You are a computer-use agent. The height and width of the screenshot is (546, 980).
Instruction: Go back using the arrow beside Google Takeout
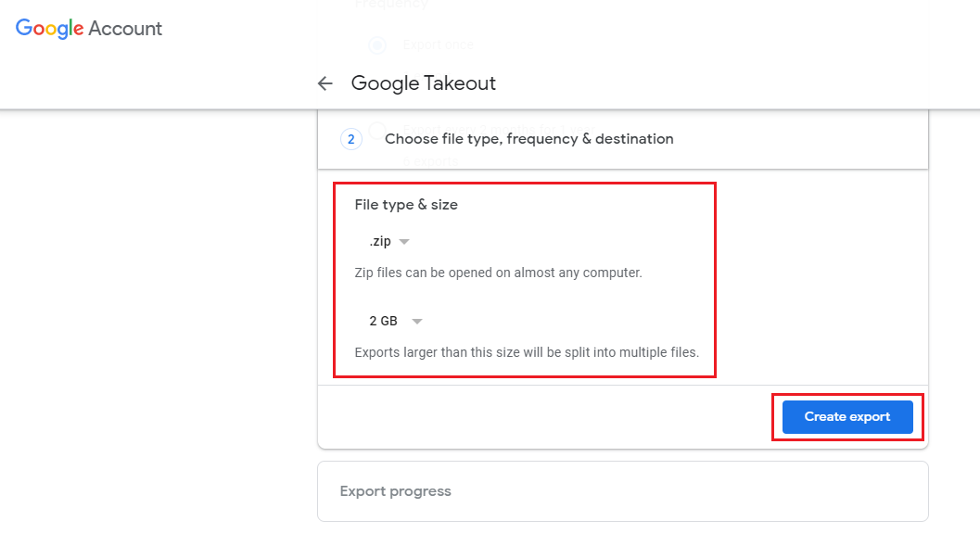tap(325, 83)
